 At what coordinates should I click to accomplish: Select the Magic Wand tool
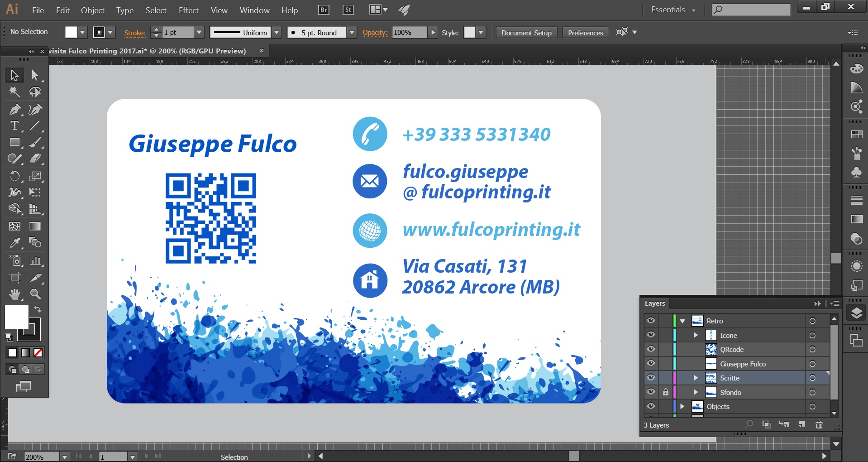pos(14,92)
